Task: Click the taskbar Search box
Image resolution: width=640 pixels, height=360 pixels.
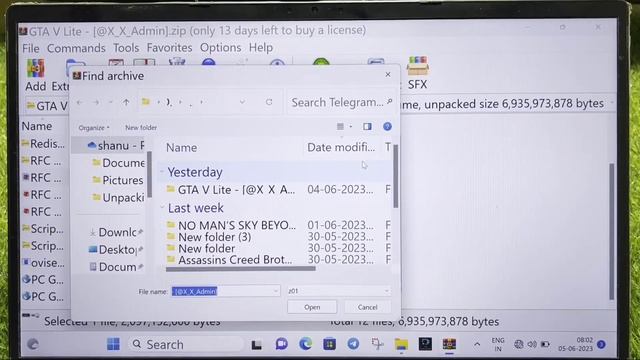Action: coord(186,344)
